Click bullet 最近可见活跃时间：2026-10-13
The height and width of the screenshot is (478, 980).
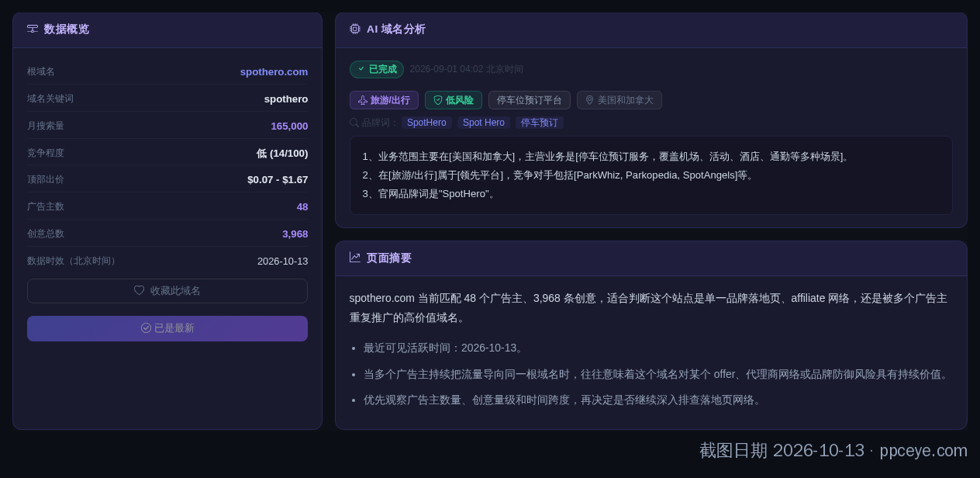click(x=445, y=348)
